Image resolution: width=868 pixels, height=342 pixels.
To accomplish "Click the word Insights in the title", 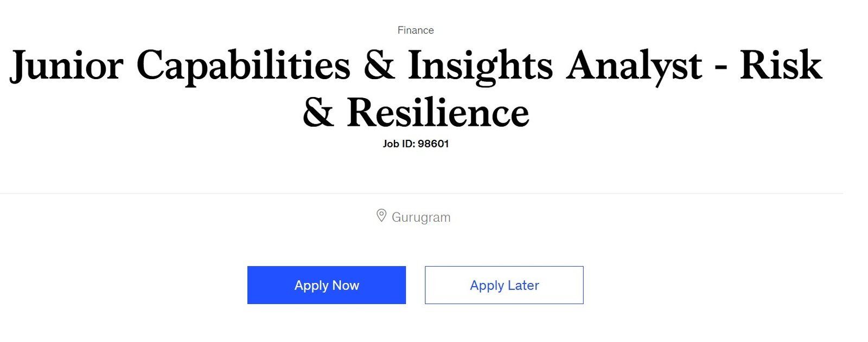I will (480, 66).
